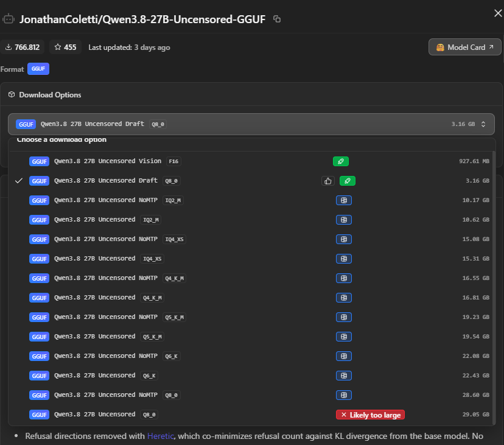Open the Heretic hyperlink in description

coord(161,436)
